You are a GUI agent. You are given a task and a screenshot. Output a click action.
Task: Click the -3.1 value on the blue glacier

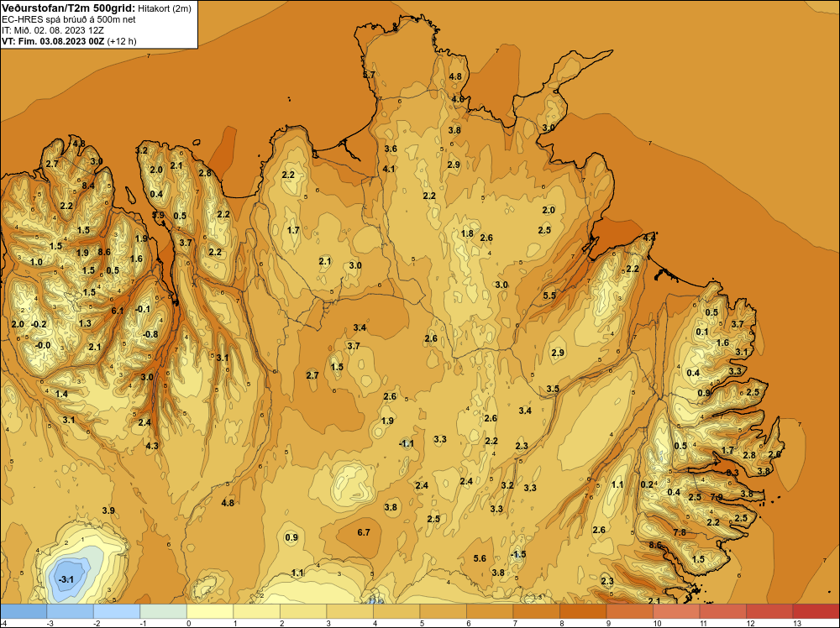click(x=66, y=580)
